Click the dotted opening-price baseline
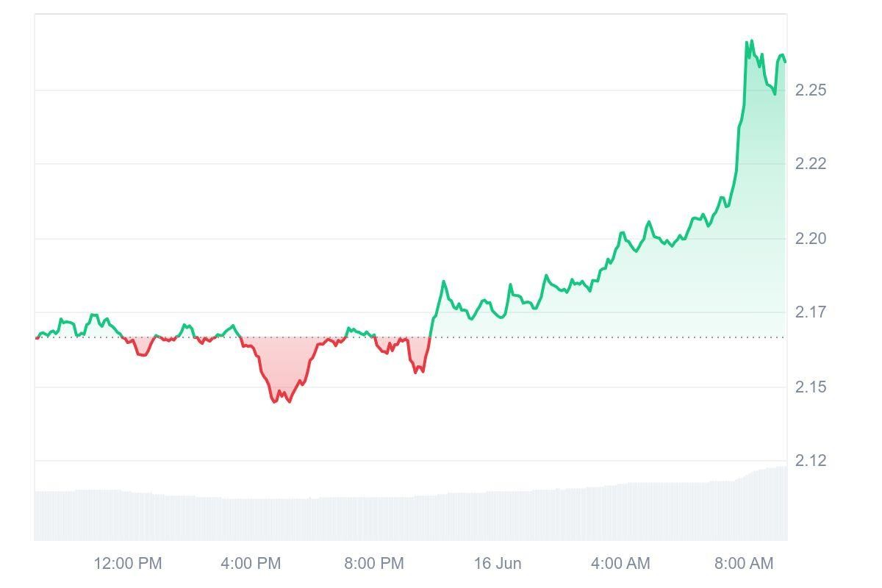 pyautogui.click(x=588, y=337)
